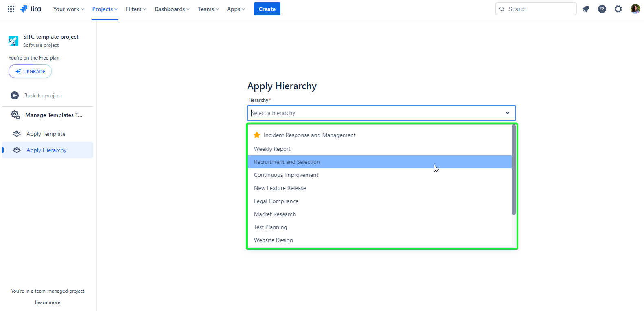Click the UPGRADE button
Image resolution: width=644 pixels, height=311 pixels.
30,71
